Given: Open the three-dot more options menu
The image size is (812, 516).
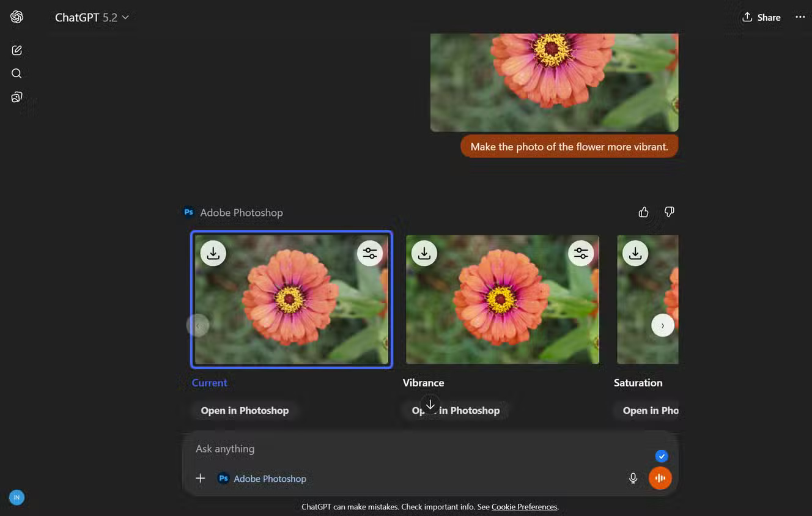Looking at the screenshot, I should coord(800,17).
